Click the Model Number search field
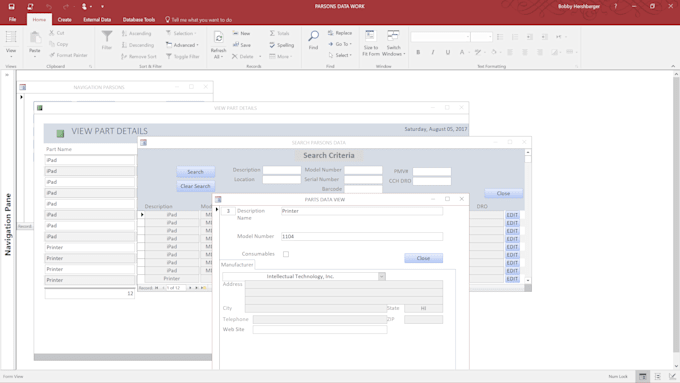680x383 pixels. click(x=363, y=170)
